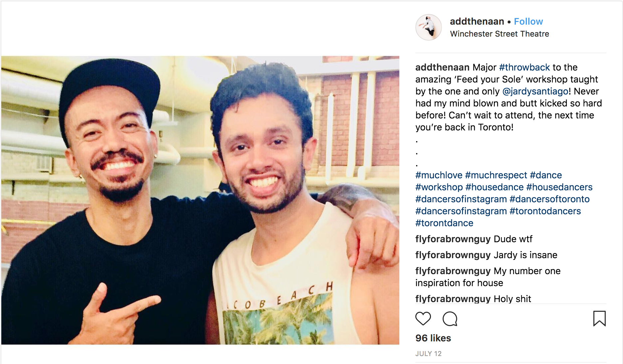
Task: Open the comment bubble icon
Action: (x=450, y=318)
